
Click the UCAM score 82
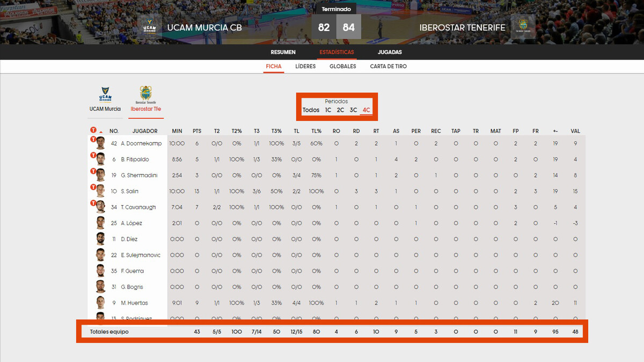(x=324, y=27)
